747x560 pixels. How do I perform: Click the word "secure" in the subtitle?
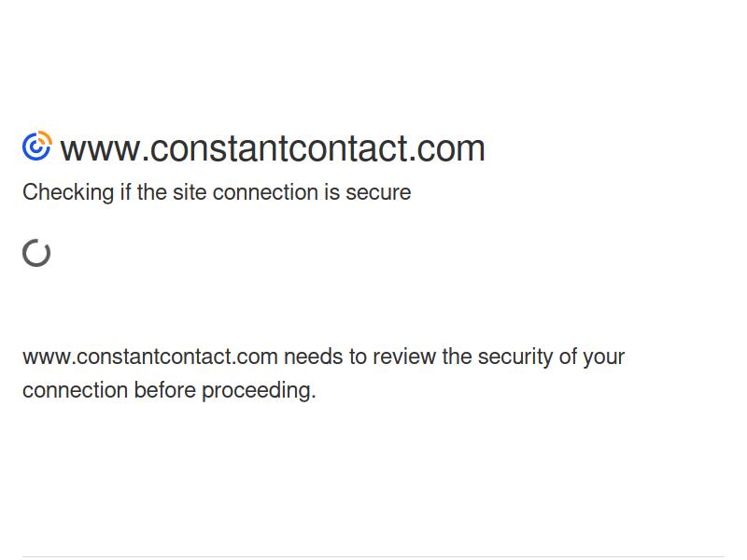click(378, 193)
